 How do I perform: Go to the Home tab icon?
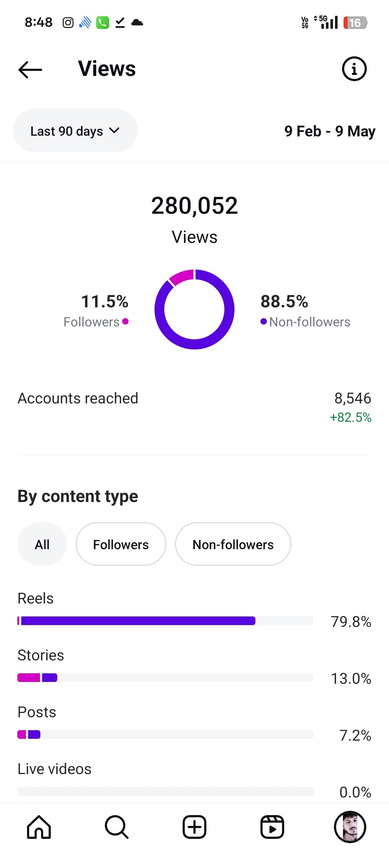tap(39, 827)
